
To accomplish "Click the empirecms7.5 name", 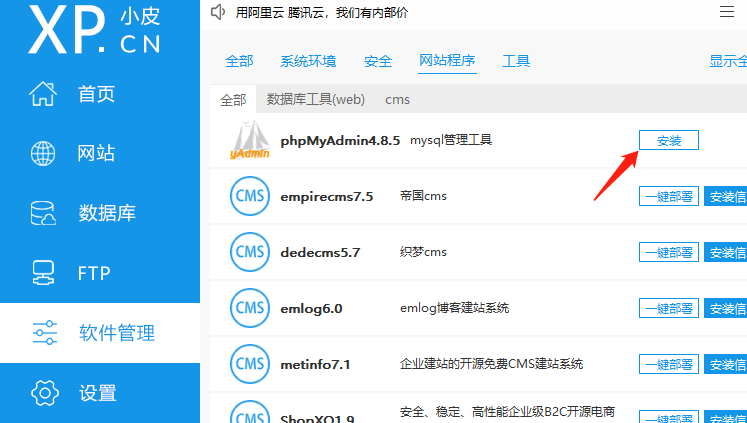I will pos(327,197).
